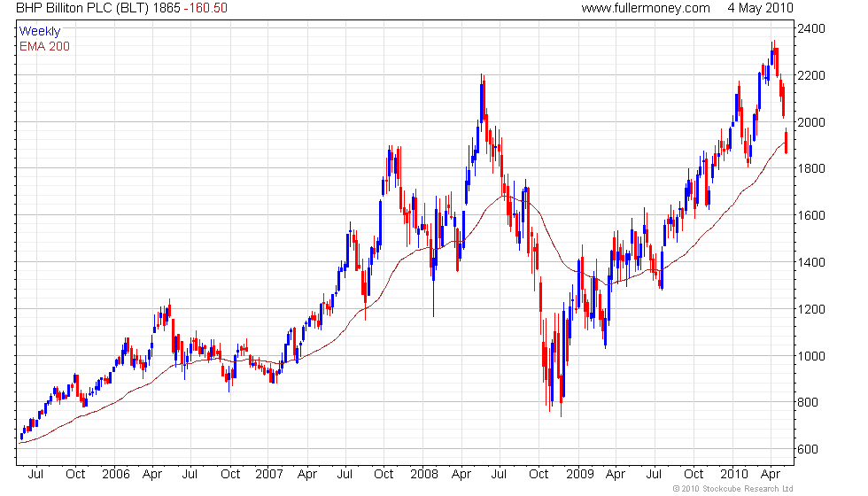Click the 2009 x-axis year label
Viewport: 868px width, 496px height.
(x=579, y=475)
